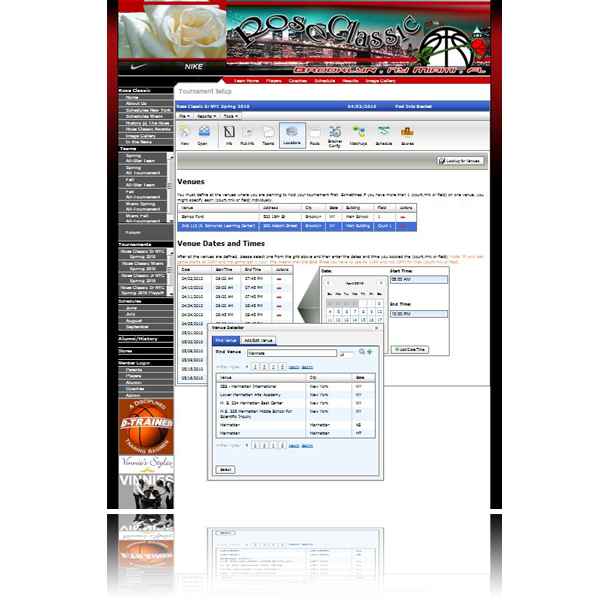600x600 pixels.
Task: Switch to the Add/Edit Venue tab
Action: [x=260, y=341]
